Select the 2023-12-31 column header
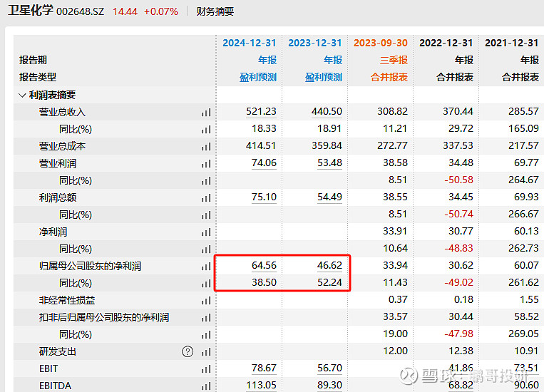This screenshot has height=392, width=544. (x=315, y=43)
